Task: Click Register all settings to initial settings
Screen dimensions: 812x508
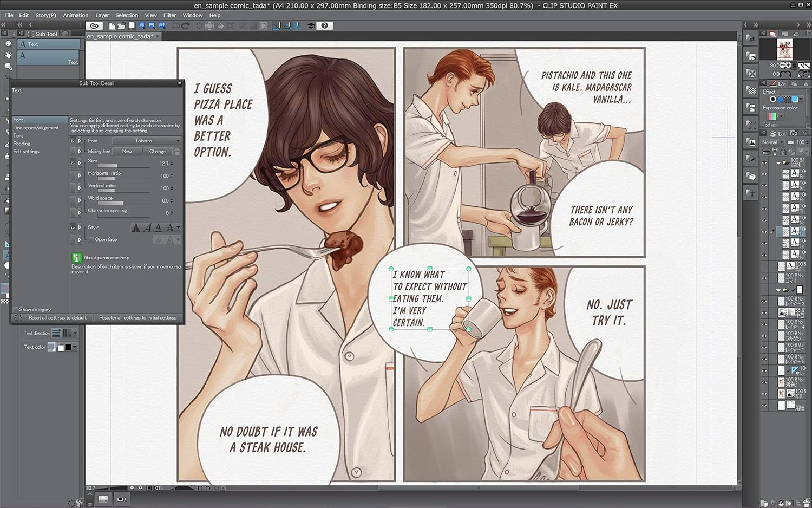Action: tap(137, 317)
